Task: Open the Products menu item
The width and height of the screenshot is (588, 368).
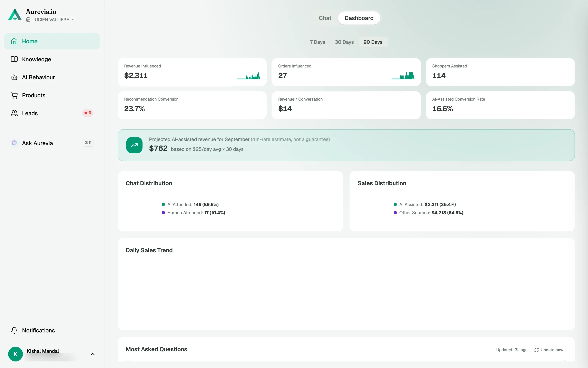Action: click(52, 95)
